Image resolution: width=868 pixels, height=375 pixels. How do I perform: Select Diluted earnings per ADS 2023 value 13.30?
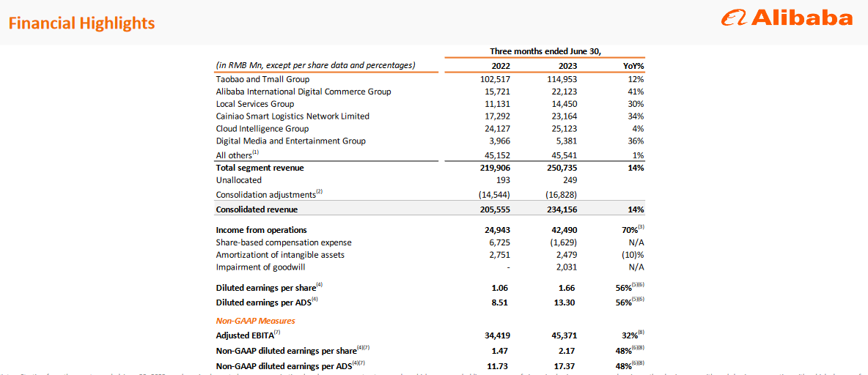(x=563, y=302)
